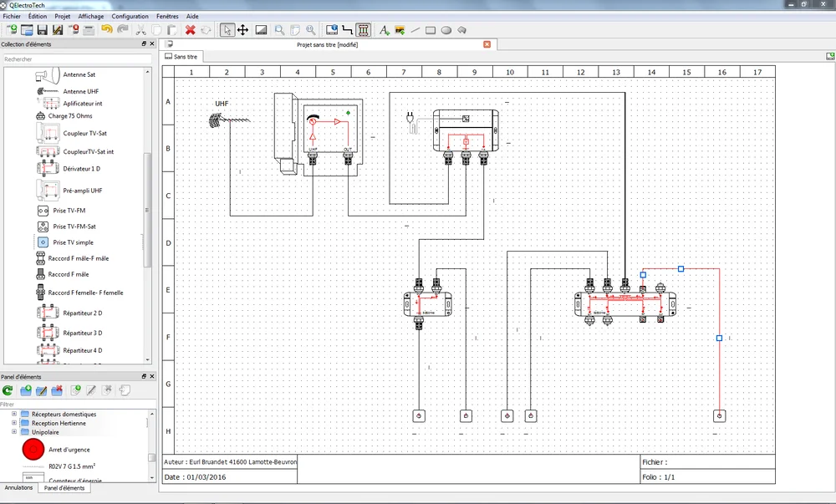836x504 pixels.
Task: Expand the Récepteurs domestiques folder
Action: click(14, 415)
